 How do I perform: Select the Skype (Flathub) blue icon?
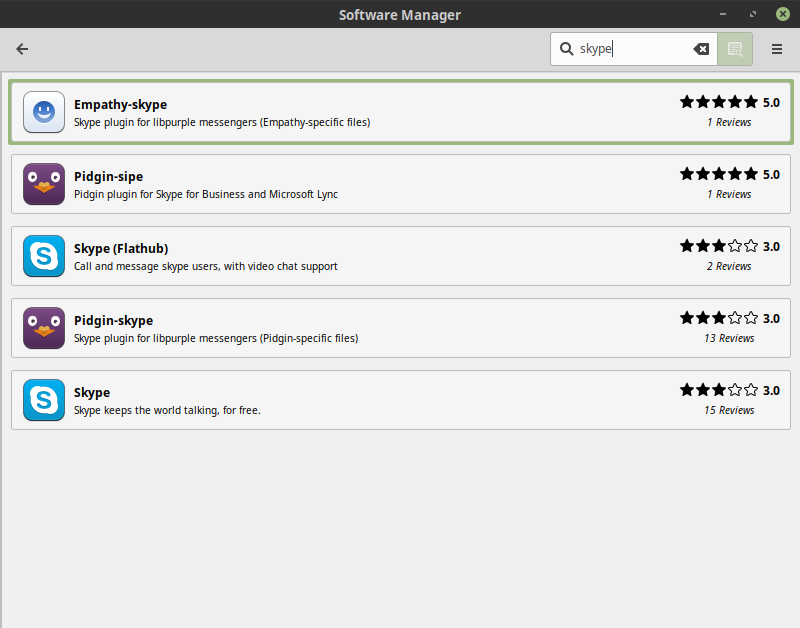pyautogui.click(x=43, y=256)
